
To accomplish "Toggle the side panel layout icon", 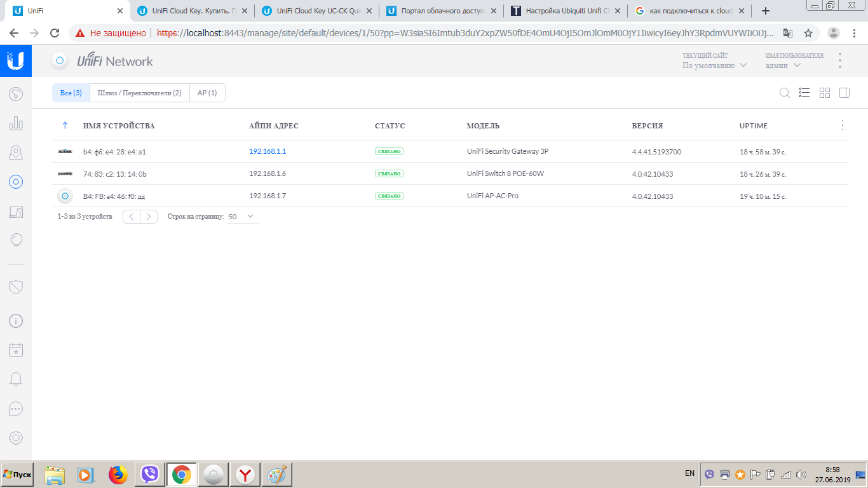I will 844,93.
